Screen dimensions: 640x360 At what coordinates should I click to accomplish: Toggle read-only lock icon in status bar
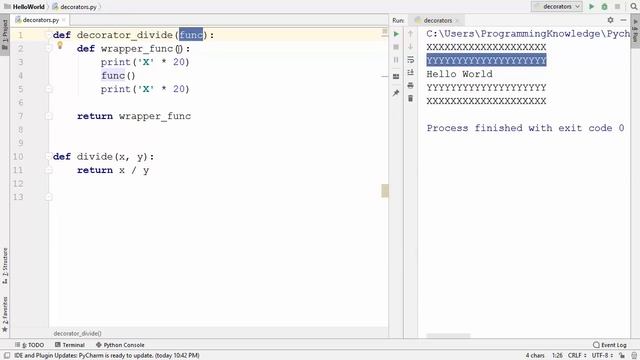point(622,356)
